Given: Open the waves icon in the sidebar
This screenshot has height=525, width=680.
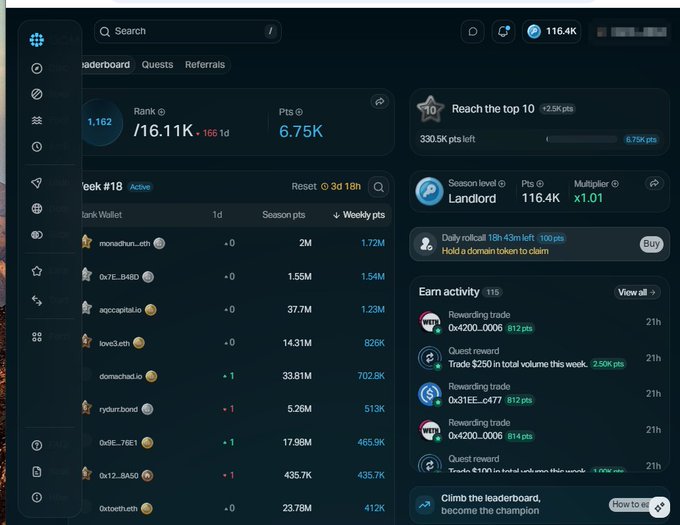Looking at the screenshot, I should click(x=37, y=120).
